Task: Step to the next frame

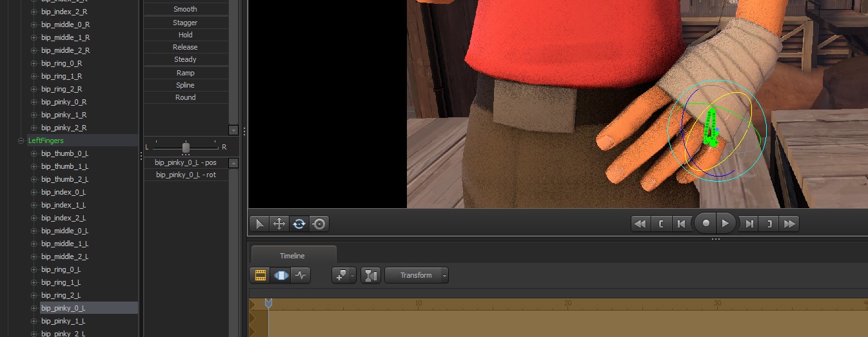Action: (x=749, y=224)
